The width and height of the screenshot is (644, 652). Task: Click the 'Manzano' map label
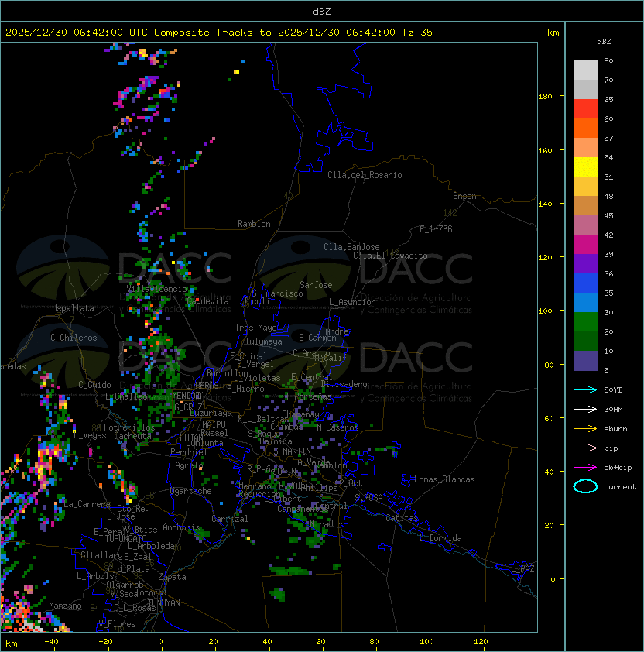(65, 606)
